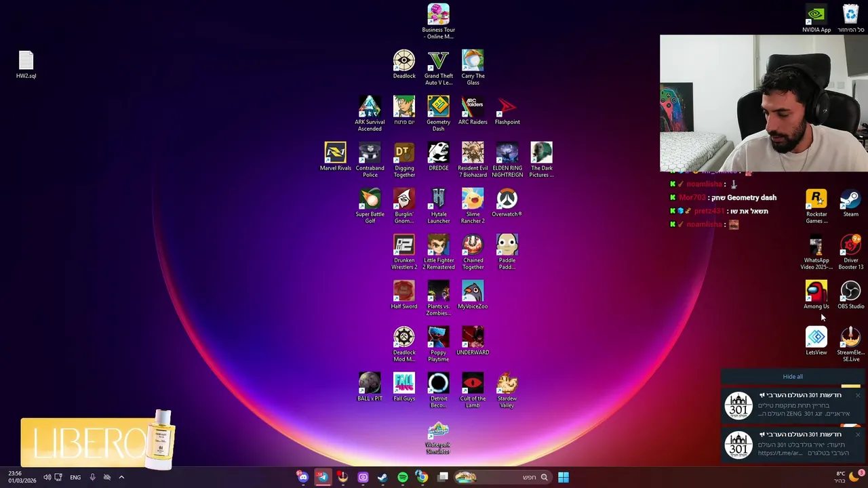
Task: Open The Dark Pictures shortcut
Action: point(541,159)
